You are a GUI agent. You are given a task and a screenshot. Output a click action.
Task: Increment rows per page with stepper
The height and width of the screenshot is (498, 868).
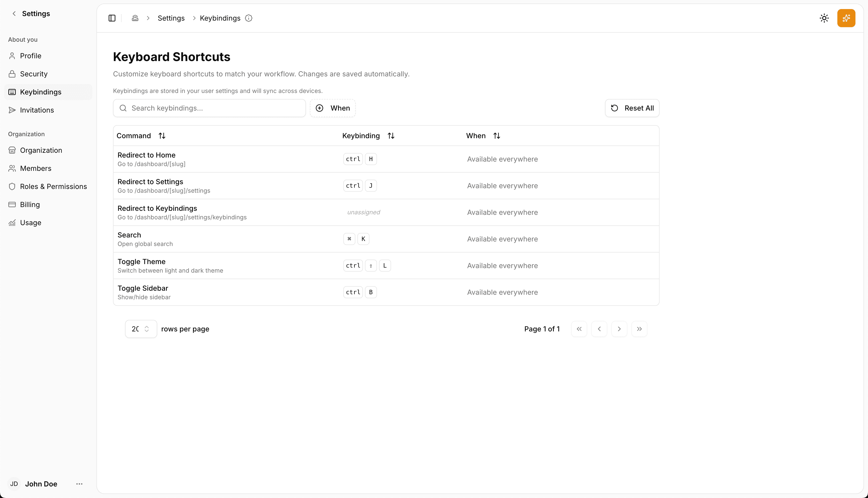[x=146, y=326]
